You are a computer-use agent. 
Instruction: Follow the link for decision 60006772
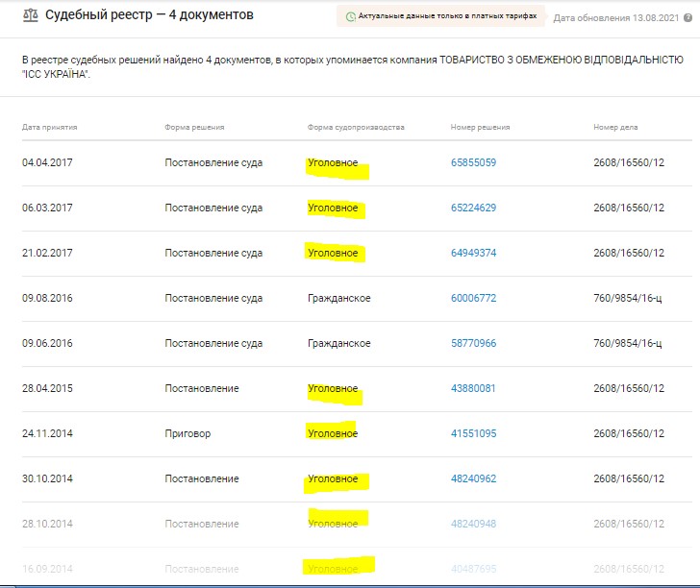pyautogui.click(x=473, y=298)
